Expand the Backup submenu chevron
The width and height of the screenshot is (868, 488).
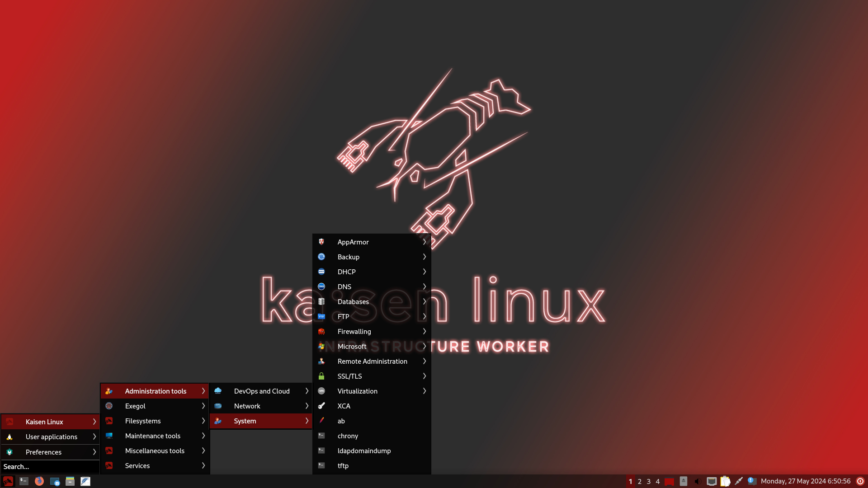pos(425,257)
